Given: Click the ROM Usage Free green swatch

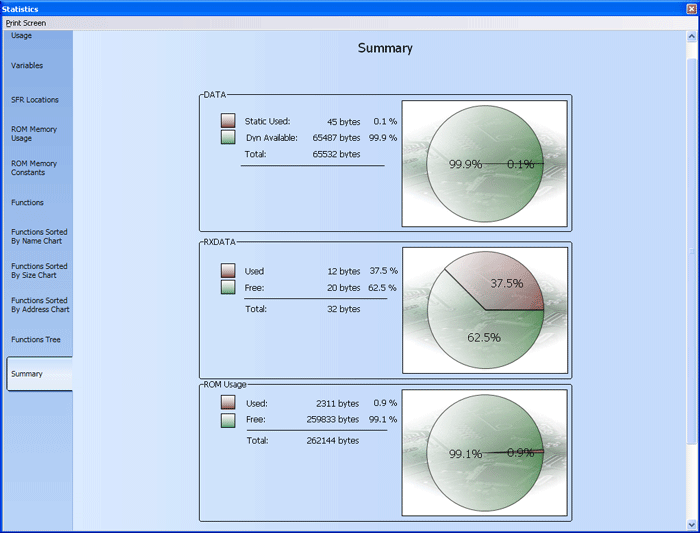Looking at the screenshot, I should (228, 421).
